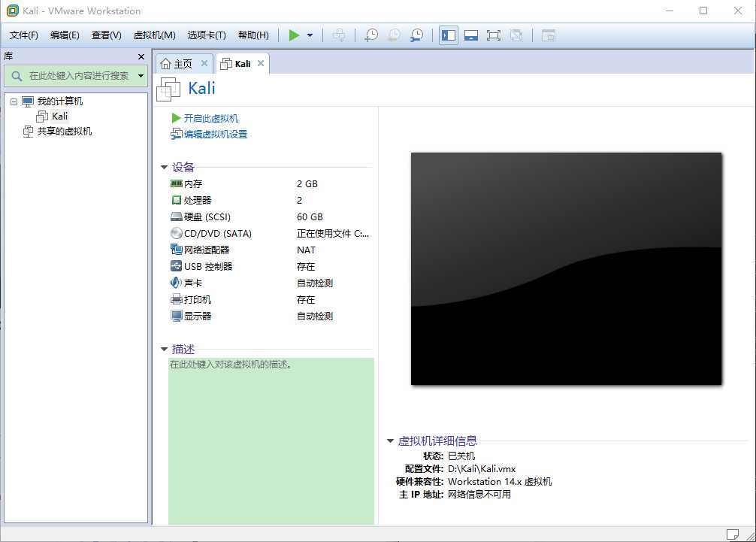Enter full screen mode icon

[x=494, y=35]
